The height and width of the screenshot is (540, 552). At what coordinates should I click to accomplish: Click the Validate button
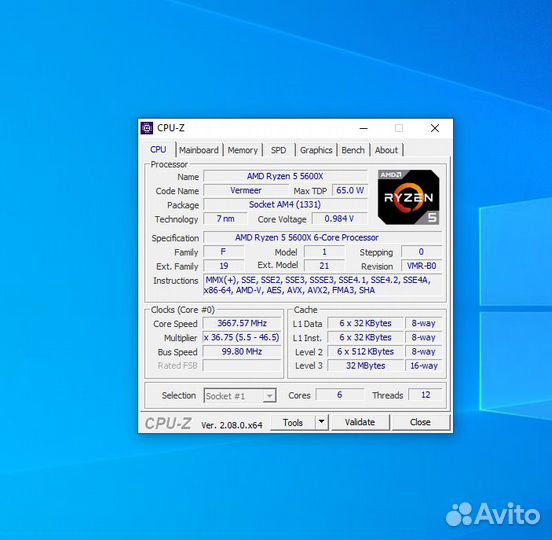tap(360, 422)
